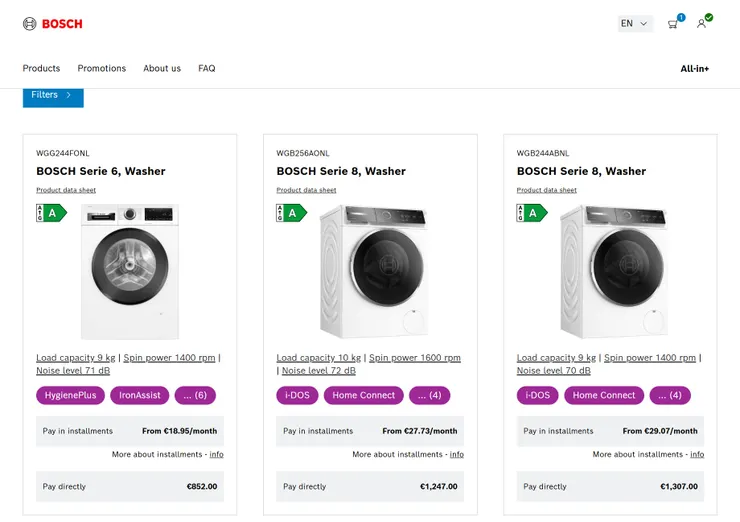Go to the Promotions menu item
Image resolution: width=740 pixels, height=522 pixels.
tap(102, 69)
